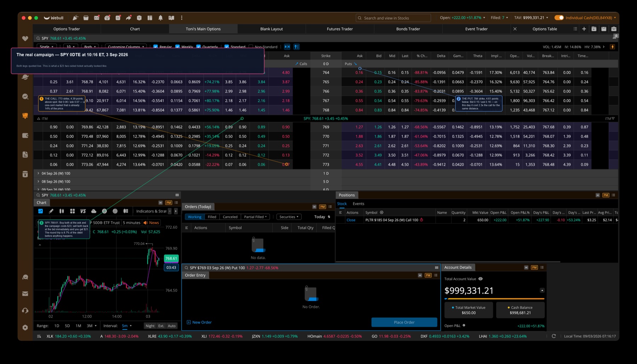Screen dimensions: 637x364
Task: Click the bell notifications icon in top toolbar
Action: point(161,18)
